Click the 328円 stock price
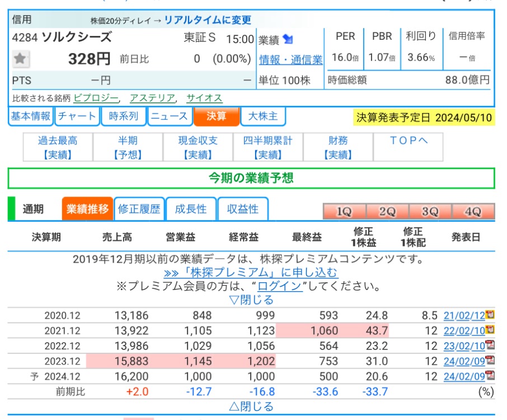Viewport: 507px width, 420px height. coord(89,59)
